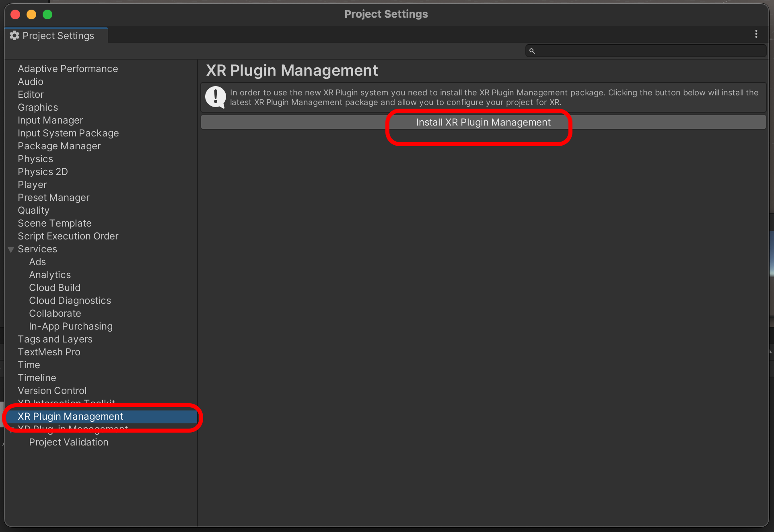This screenshot has height=532, width=774.
Task: Select the Project Settings tab
Action: point(58,36)
